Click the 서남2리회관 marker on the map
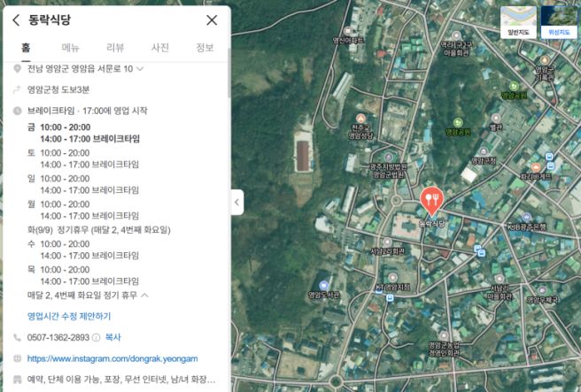Viewport: 581px width, 392px height. [387, 242]
